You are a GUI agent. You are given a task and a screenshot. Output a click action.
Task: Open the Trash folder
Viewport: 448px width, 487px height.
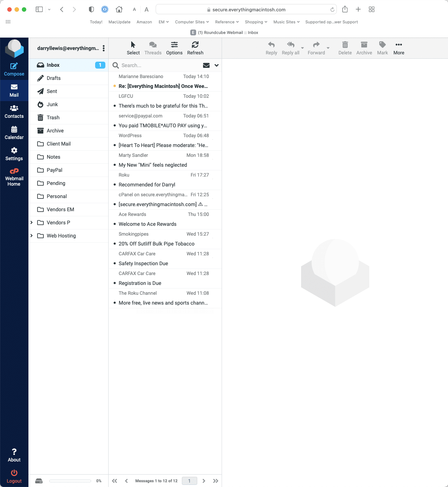[x=69, y=117]
